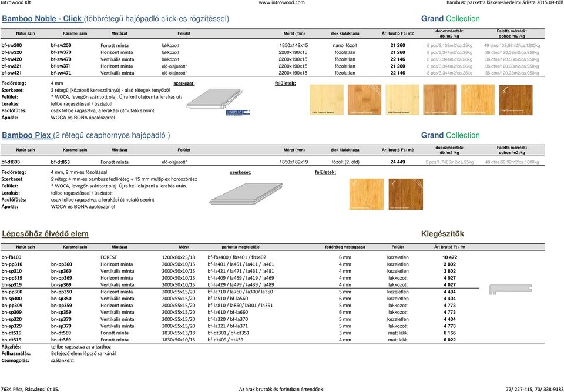
Task: Click product code bf-dt853
Action: (61, 162)
